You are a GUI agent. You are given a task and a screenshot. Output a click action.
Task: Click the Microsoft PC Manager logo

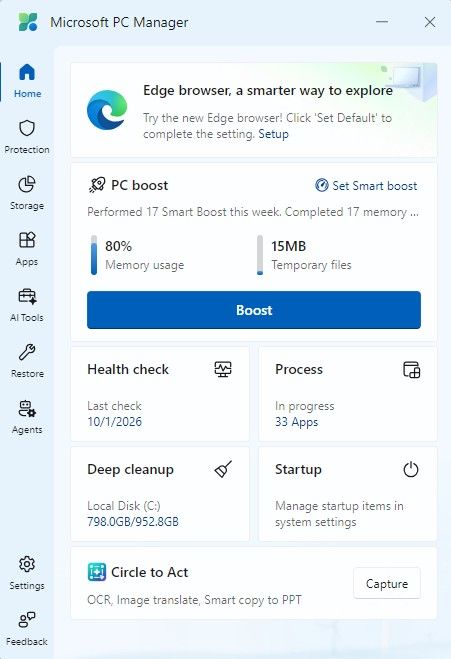tap(28, 22)
